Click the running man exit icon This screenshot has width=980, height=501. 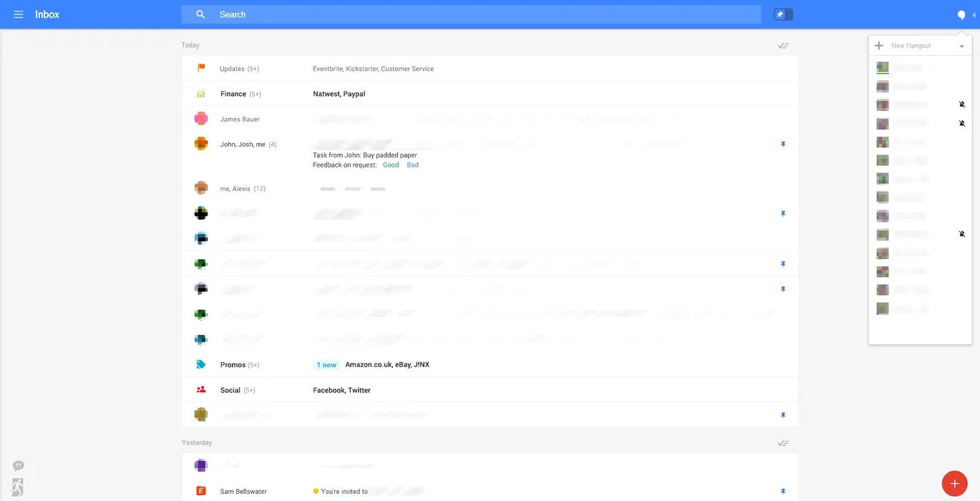click(18, 487)
